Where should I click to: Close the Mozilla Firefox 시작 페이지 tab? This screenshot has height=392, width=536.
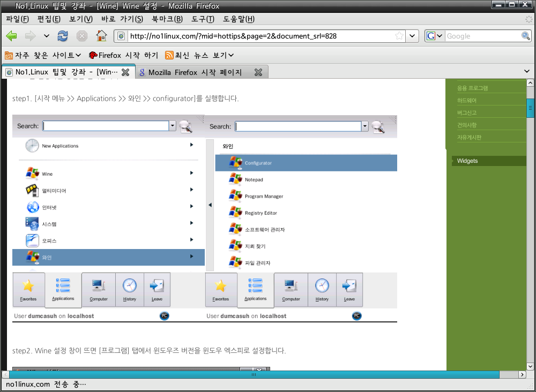[258, 72]
